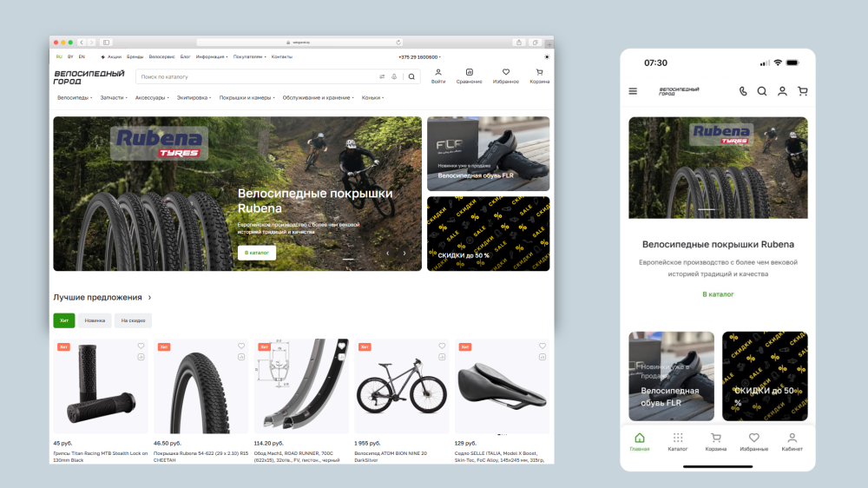Open the Велосипедная обувь FLR desktop banner
This screenshot has height=488, width=868.
[488, 154]
